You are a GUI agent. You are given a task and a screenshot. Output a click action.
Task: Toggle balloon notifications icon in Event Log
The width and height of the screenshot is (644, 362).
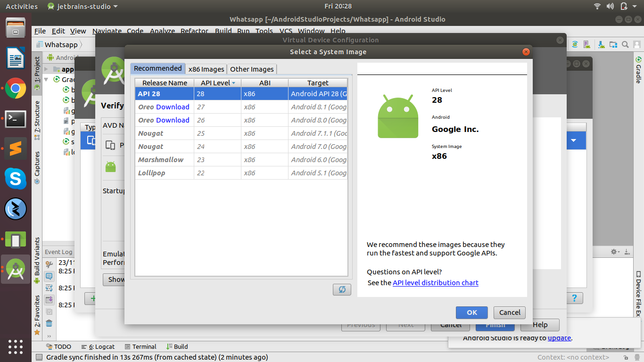[x=49, y=276]
